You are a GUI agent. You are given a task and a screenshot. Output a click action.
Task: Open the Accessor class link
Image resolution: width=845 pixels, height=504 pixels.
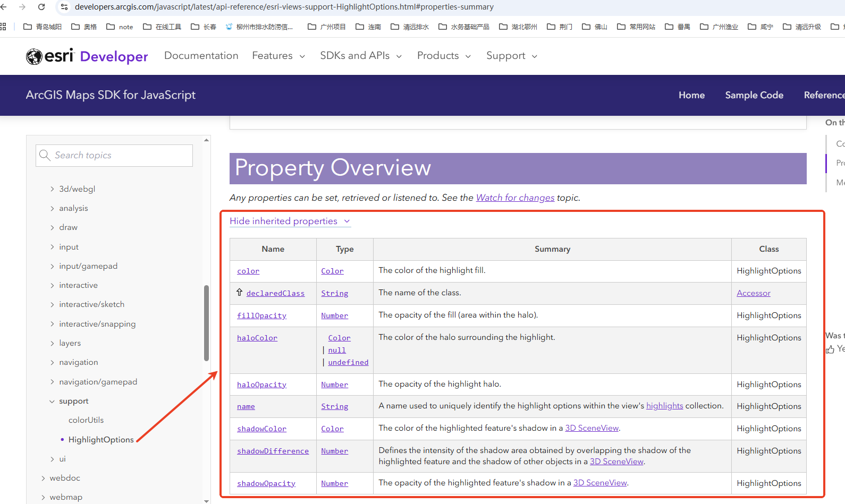[753, 293]
